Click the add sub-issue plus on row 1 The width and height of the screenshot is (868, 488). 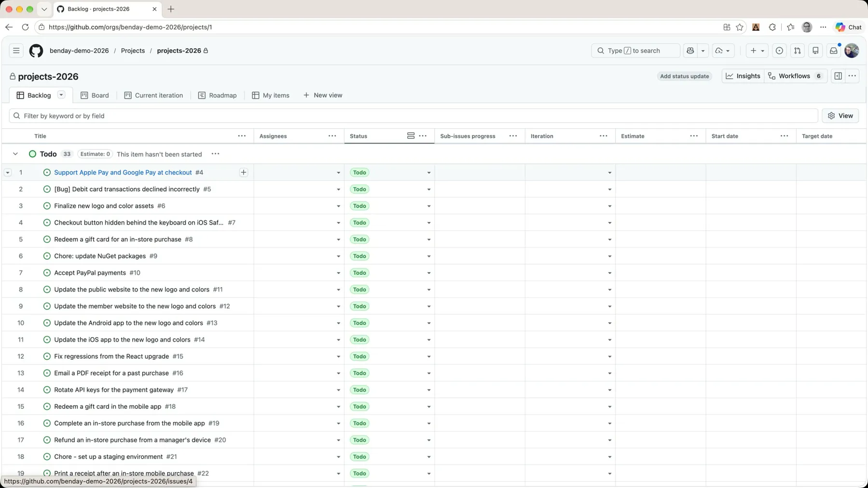pos(244,173)
